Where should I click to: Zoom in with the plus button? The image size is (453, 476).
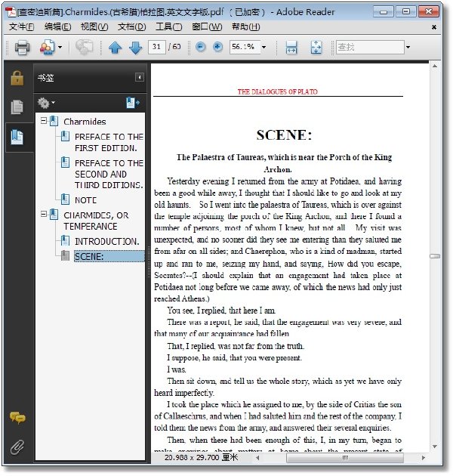point(217,47)
